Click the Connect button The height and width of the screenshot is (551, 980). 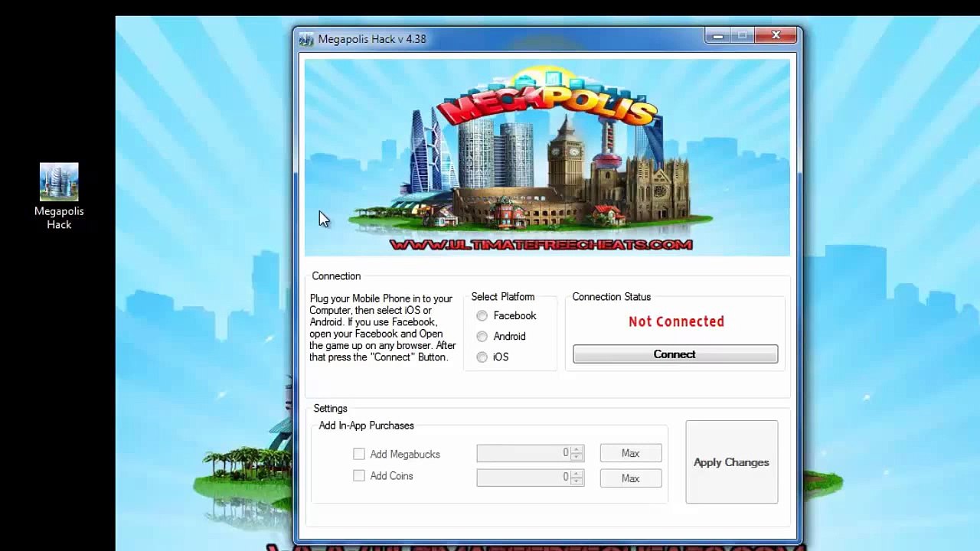(675, 354)
